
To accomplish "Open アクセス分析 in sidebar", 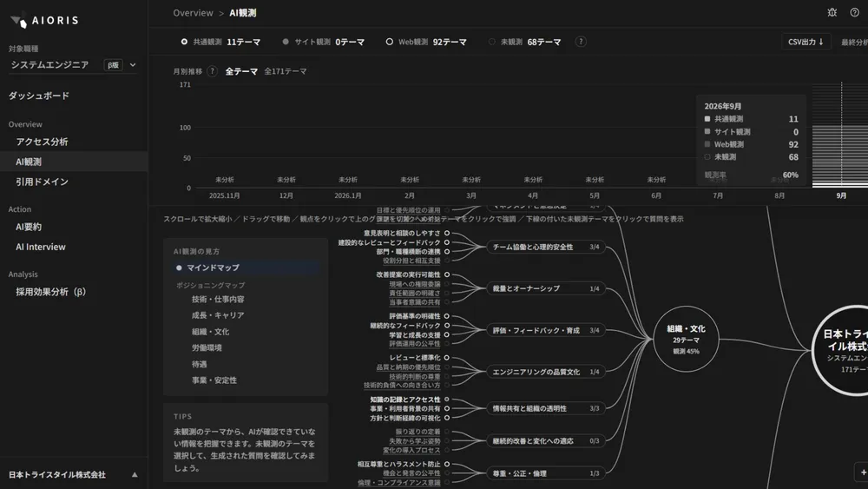I will coord(42,142).
